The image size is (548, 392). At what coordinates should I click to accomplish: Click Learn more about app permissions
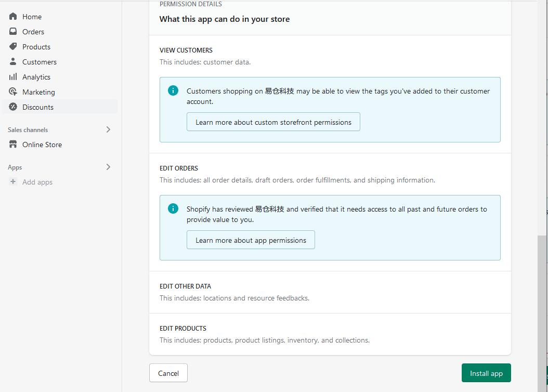(251, 240)
